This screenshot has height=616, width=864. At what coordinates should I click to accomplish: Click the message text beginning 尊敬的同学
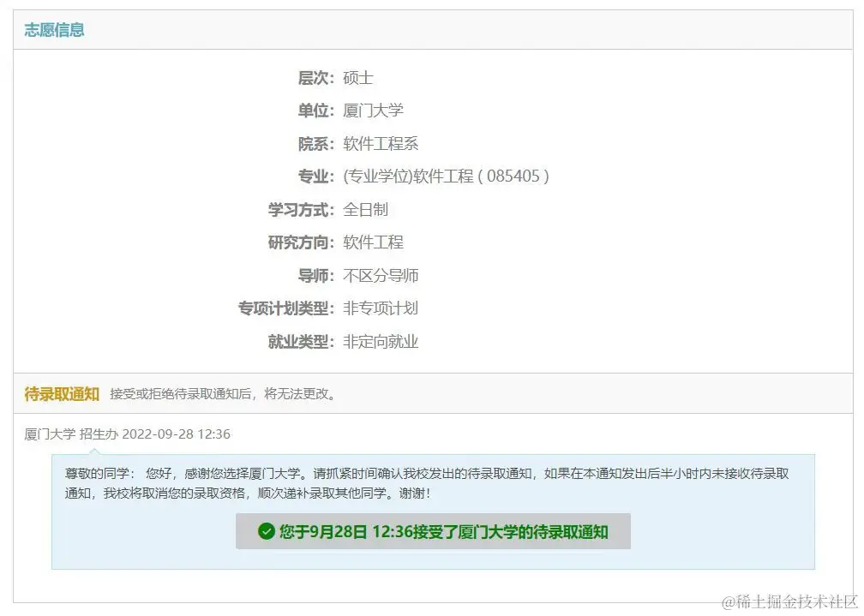pos(427,483)
